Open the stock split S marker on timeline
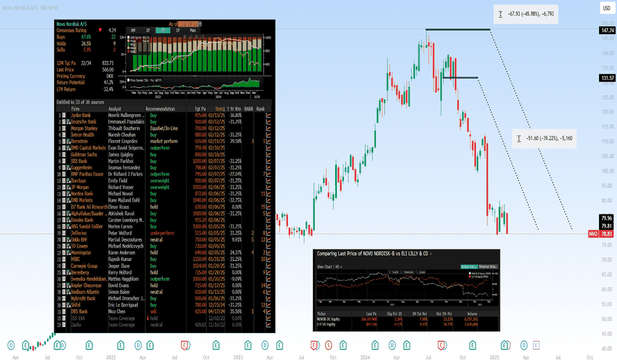 328,345
